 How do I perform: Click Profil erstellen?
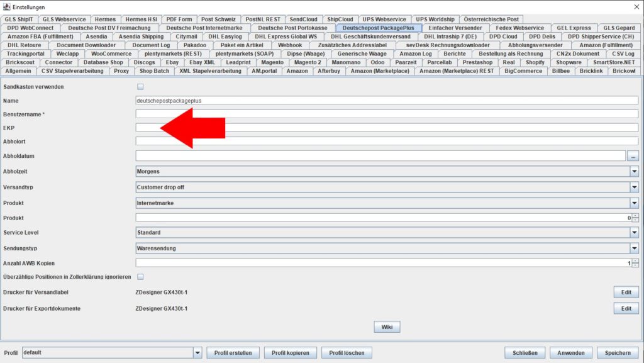[x=233, y=353]
